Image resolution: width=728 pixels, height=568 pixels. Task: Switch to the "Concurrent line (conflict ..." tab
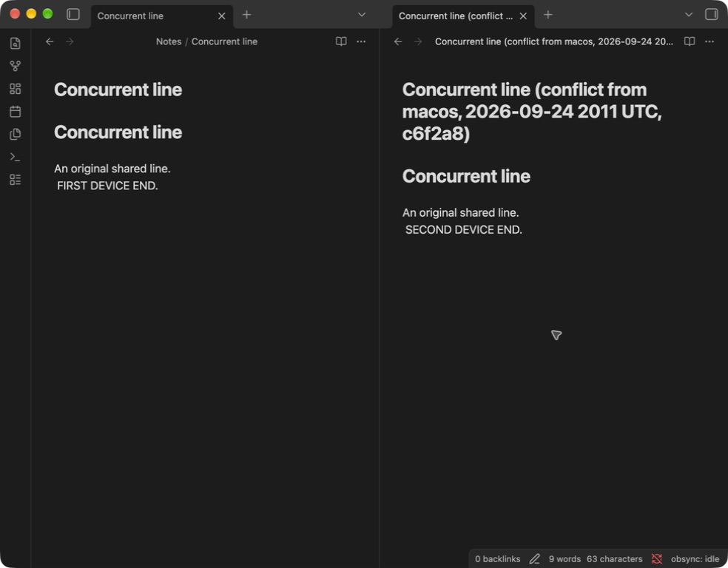(463, 16)
